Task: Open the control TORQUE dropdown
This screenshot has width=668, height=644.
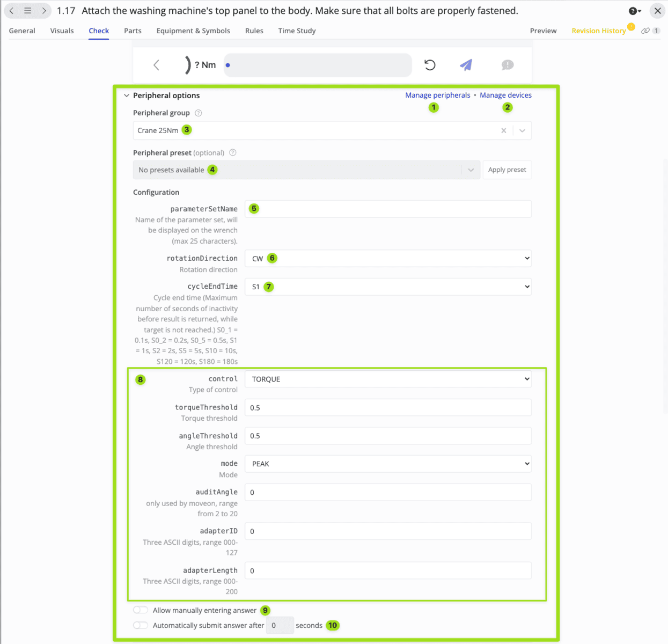Action: pos(387,379)
